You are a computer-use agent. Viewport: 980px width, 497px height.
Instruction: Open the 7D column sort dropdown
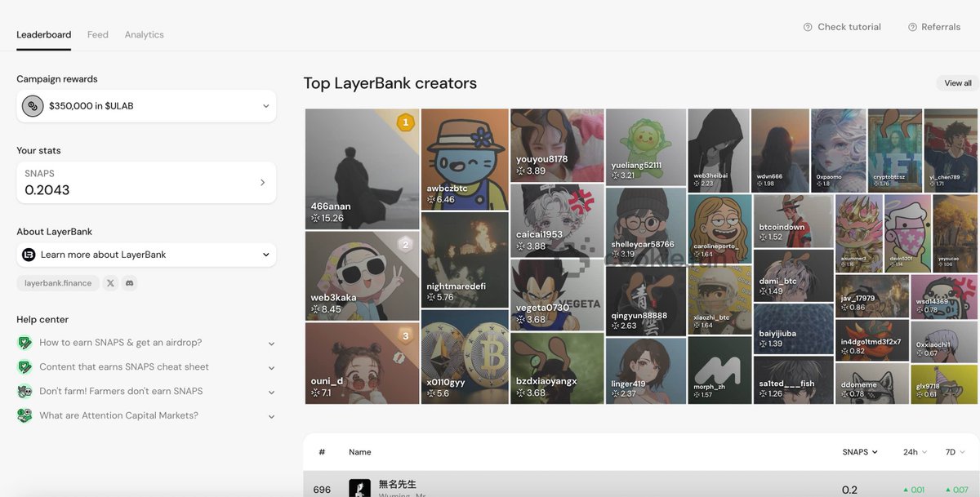[x=955, y=452]
